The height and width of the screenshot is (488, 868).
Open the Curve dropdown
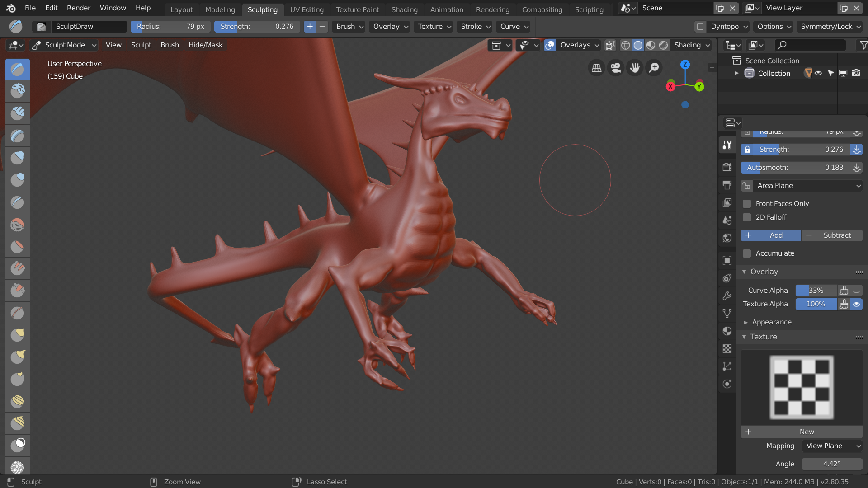click(514, 27)
